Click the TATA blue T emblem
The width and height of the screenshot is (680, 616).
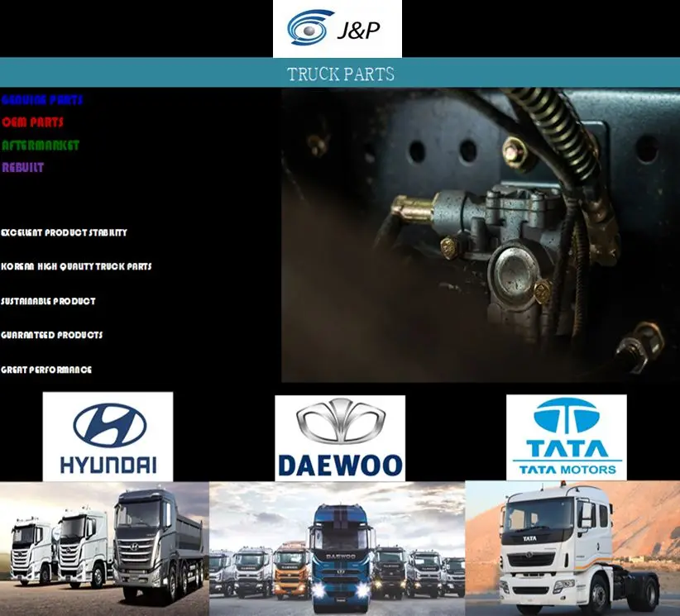569,413
